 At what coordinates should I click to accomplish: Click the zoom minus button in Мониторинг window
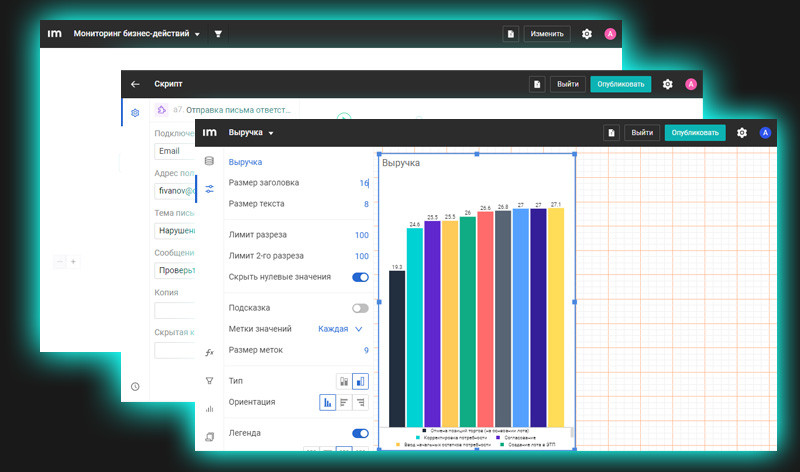[60, 262]
